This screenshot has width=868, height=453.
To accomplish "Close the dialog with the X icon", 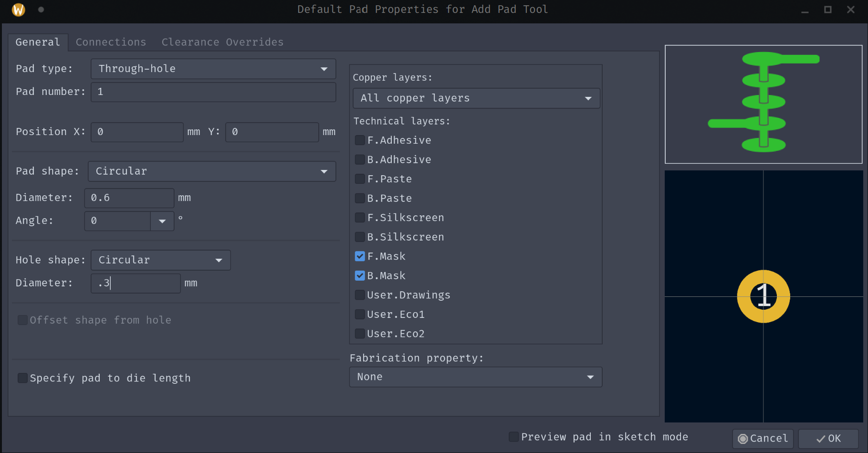I will [850, 10].
